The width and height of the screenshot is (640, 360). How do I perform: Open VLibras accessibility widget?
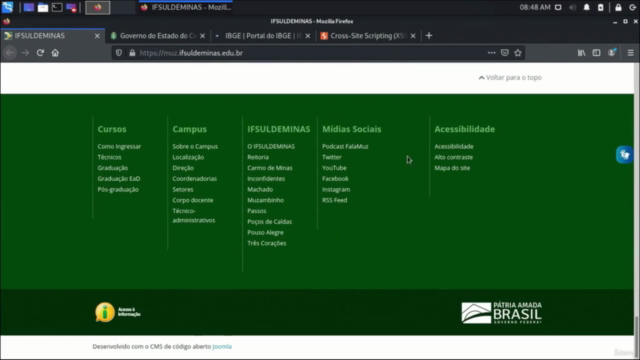(624, 154)
